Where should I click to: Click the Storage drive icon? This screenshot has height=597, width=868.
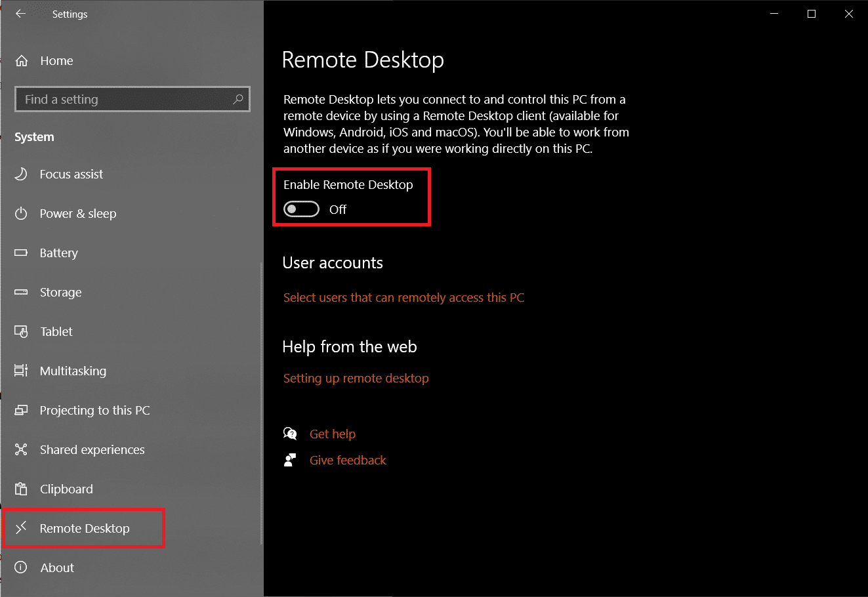pos(21,292)
